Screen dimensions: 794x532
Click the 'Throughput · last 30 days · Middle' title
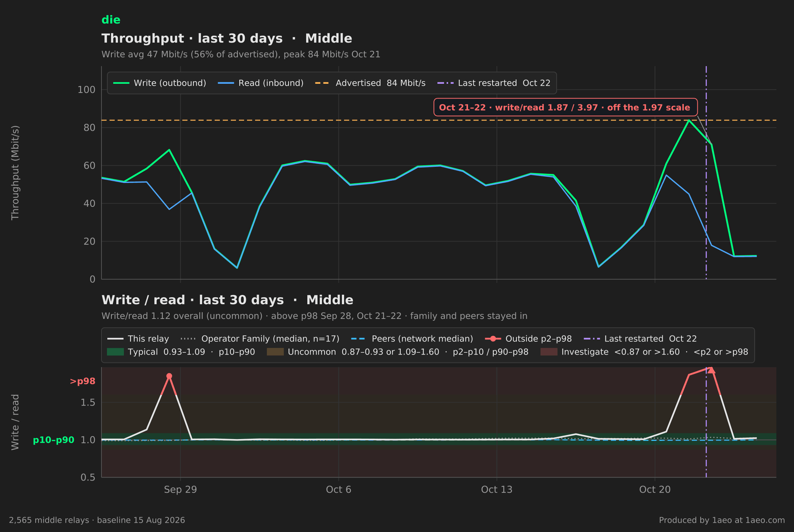[x=227, y=39]
